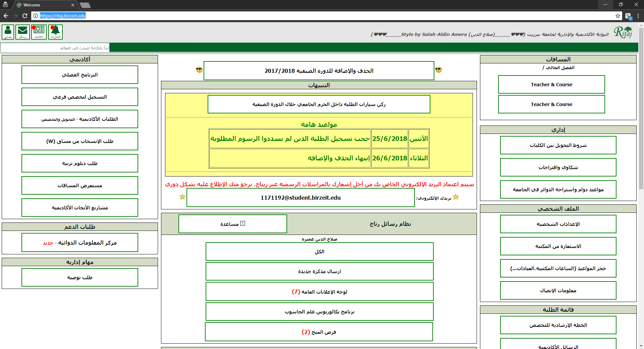View site information icon in address bar
The image size is (644, 349).
[36, 16]
